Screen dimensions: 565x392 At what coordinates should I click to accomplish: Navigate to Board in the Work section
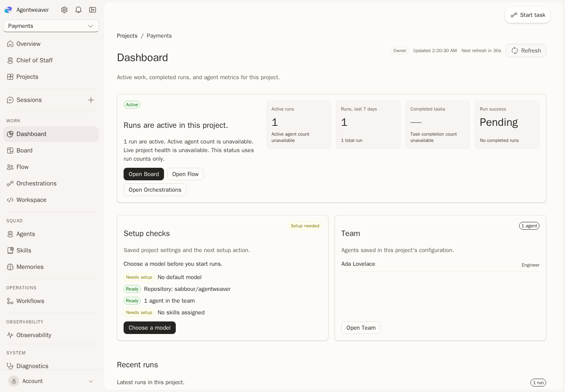pyautogui.click(x=51, y=151)
